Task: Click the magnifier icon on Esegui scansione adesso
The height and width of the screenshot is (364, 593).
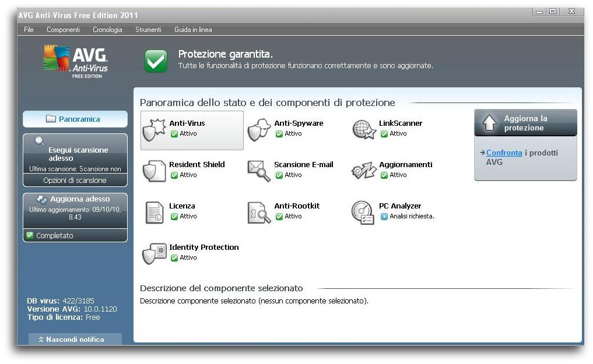Action: [x=39, y=141]
